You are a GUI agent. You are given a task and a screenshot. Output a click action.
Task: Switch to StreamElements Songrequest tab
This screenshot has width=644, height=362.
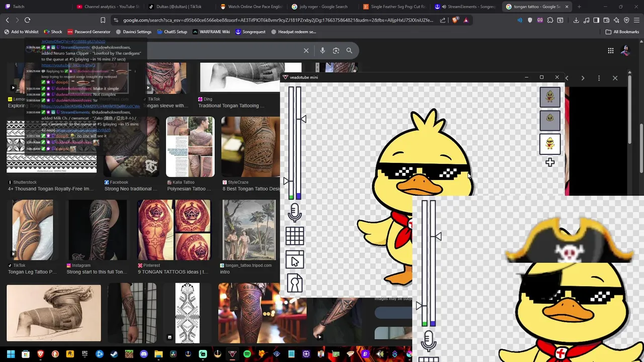pos(466,7)
